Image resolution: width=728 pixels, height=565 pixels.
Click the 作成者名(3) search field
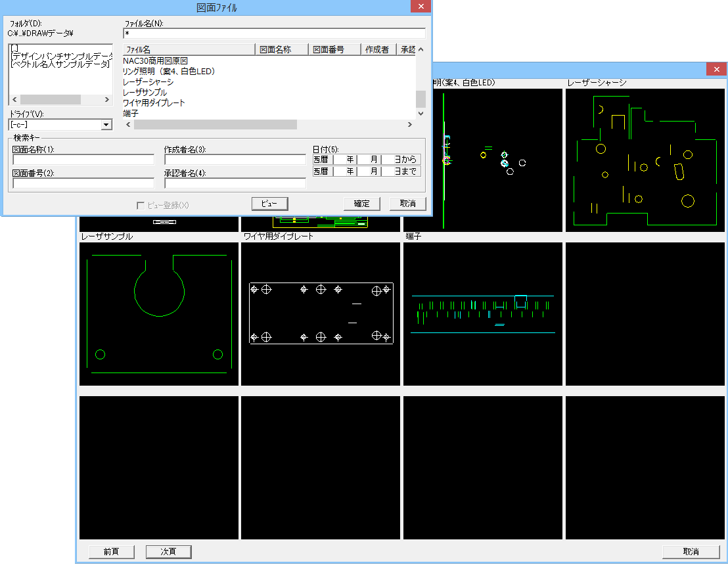(x=235, y=160)
